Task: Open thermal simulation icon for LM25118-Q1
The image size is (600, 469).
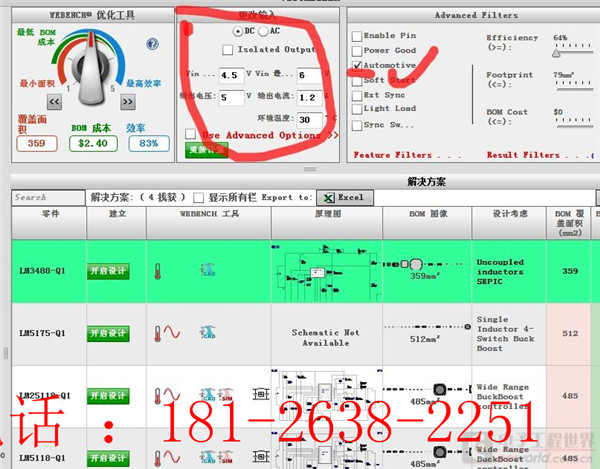Action: (157, 396)
